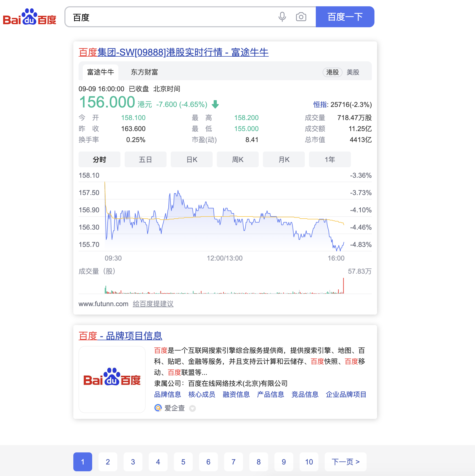Image resolution: width=475 pixels, height=476 pixels.
Task: Click the 昨收 value 163.600
Action: (133, 129)
